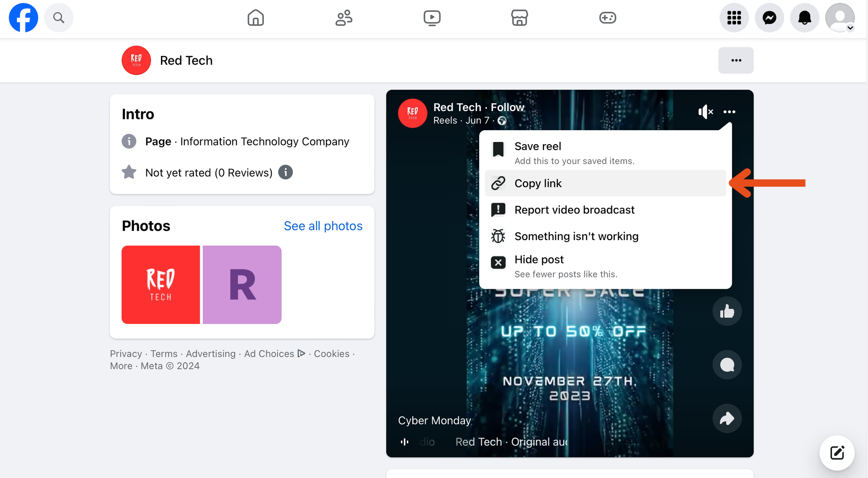Open the Facebook home feed icon

[256, 18]
